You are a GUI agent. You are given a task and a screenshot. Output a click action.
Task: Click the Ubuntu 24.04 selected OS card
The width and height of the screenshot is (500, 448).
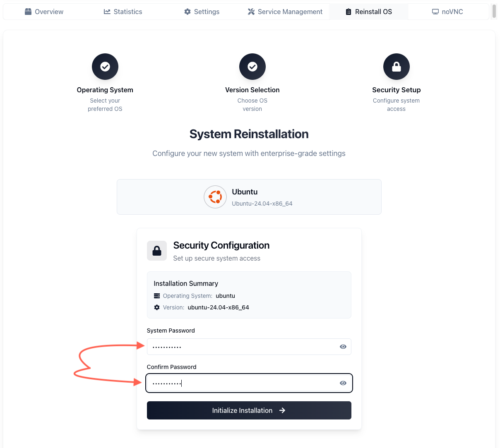tap(249, 197)
